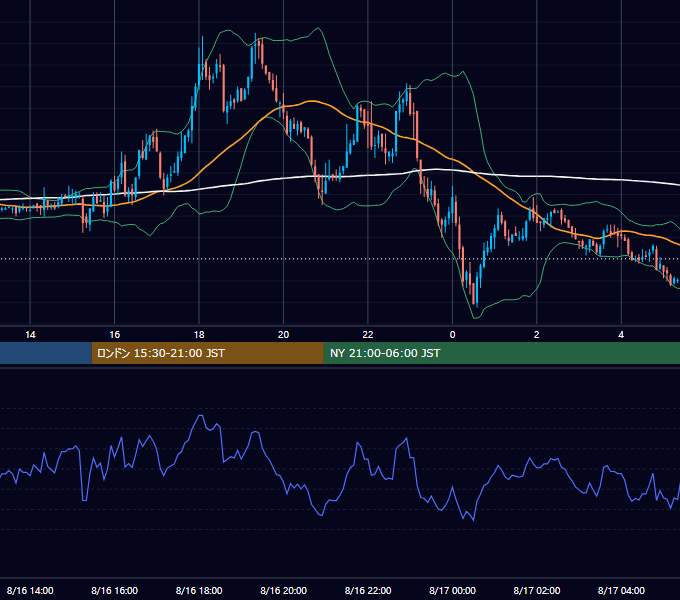Click the 8/16 16:00 date label
Image resolution: width=680 pixels, height=600 pixels.
[x=114, y=590]
